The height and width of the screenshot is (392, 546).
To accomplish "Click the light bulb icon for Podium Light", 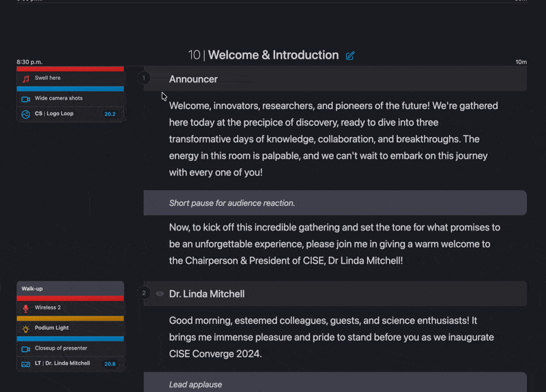I will click(x=26, y=329).
